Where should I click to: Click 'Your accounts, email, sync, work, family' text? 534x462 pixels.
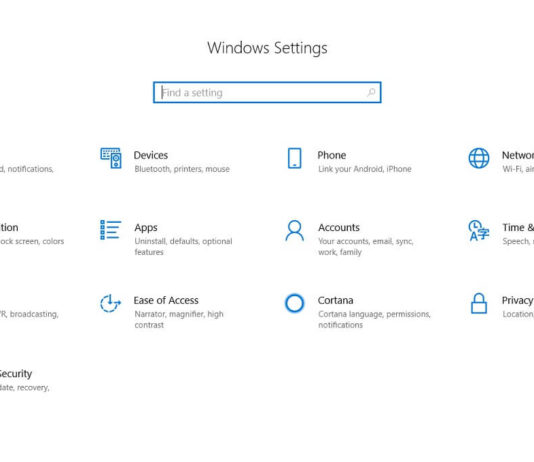[x=366, y=246]
